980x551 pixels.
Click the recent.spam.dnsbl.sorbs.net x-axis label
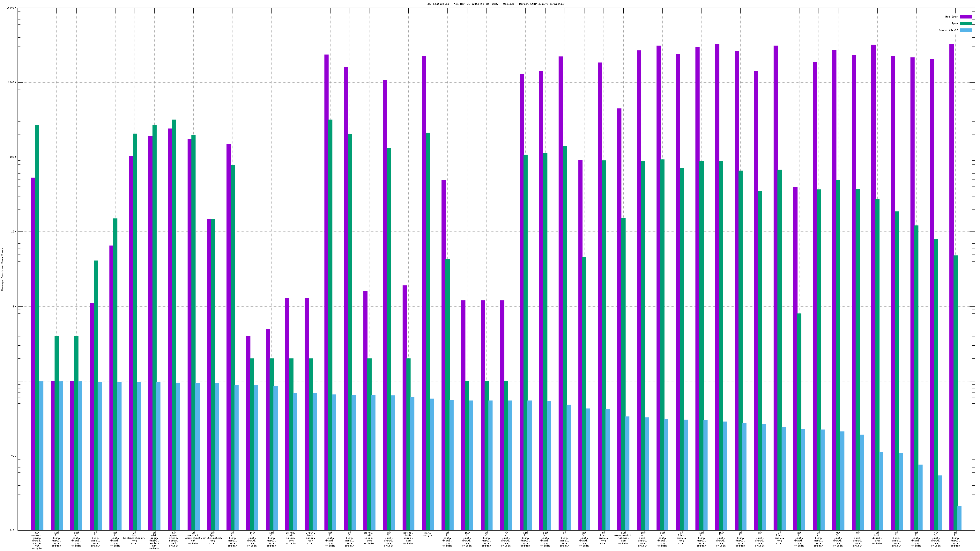(x=37, y=540)
